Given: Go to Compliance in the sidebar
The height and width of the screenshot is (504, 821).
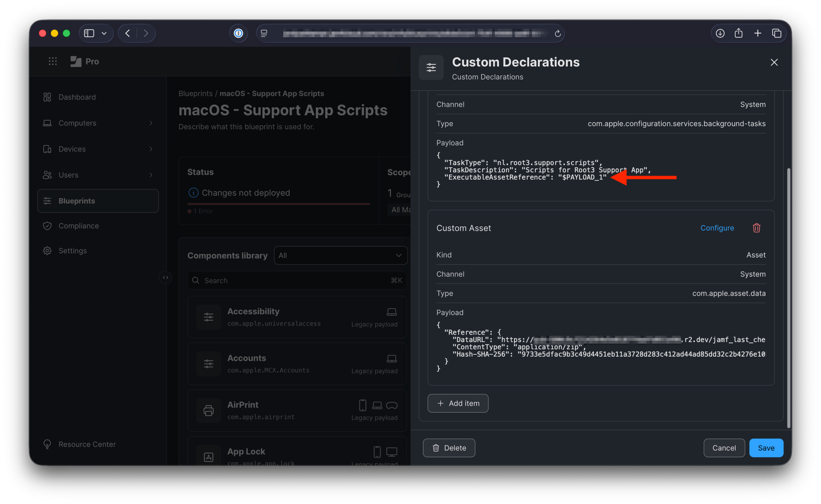Looking at the screenshot, I should 79,226.
